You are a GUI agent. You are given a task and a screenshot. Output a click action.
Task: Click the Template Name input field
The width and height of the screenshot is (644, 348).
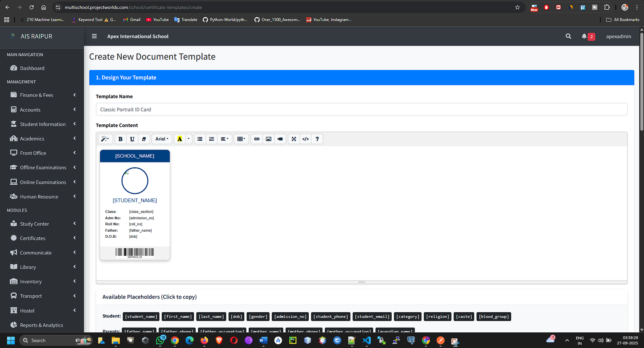361,109
